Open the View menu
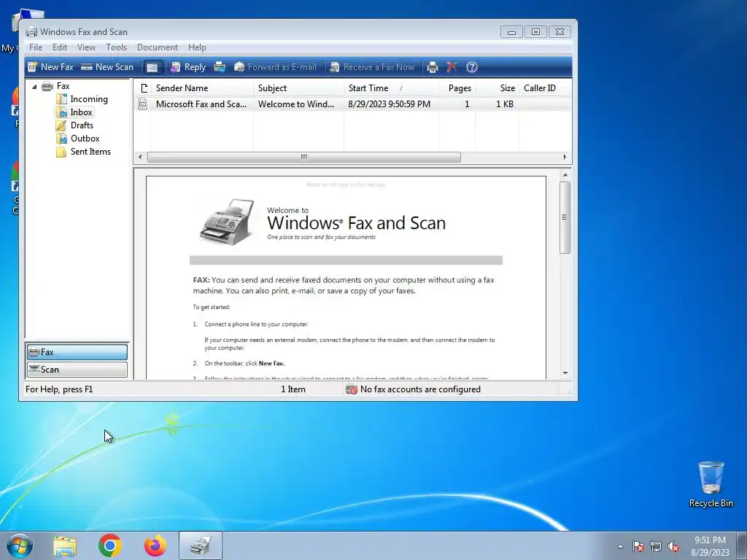This screenshot has height=560, width=747. tap(86, 47)
